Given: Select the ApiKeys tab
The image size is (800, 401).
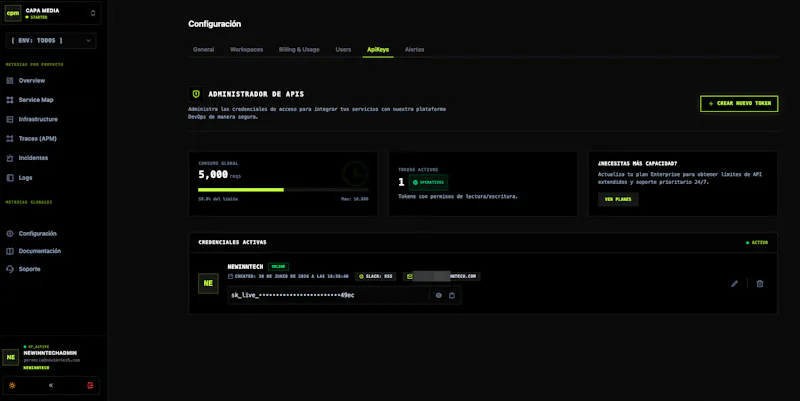Looking at the screenshot, I should [x=378, y=49].
